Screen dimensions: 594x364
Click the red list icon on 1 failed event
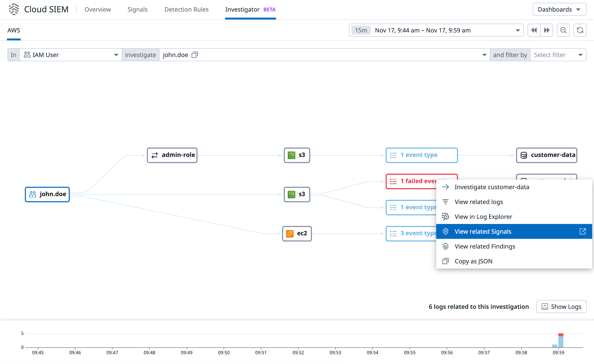393,181
